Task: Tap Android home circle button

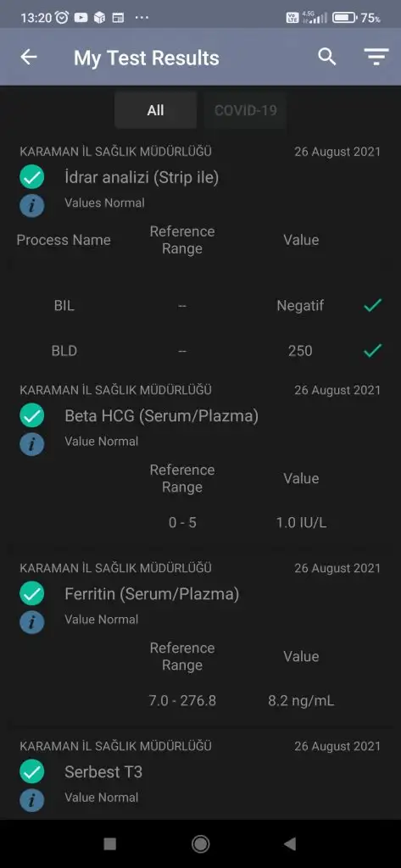Action: tap(200, 843)
